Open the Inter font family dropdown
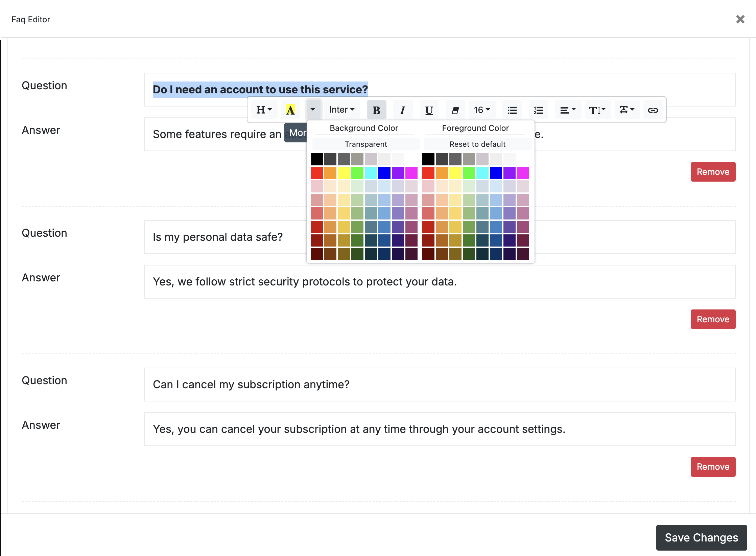 tap(341, 110)
